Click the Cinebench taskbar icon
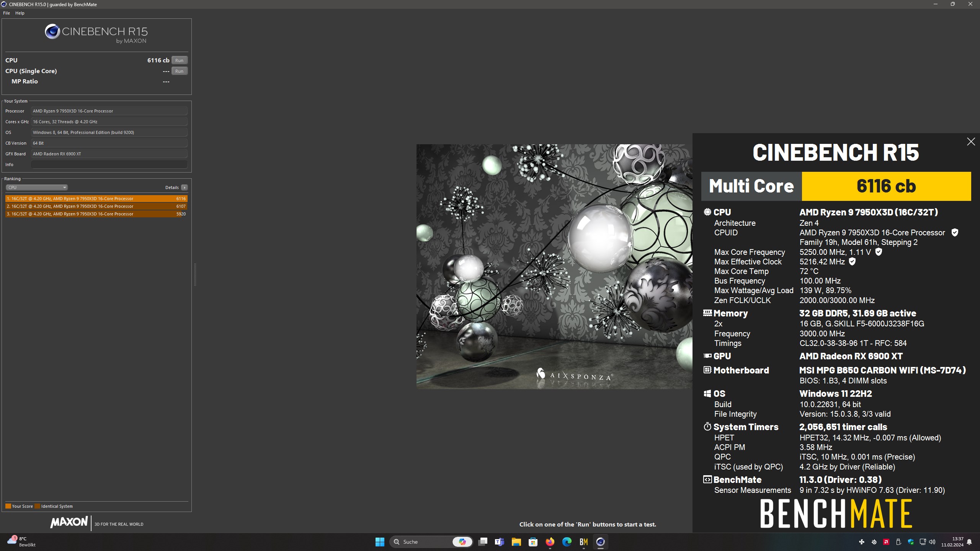The width and height of the screenshot is (980, 551). coord(601,542)
